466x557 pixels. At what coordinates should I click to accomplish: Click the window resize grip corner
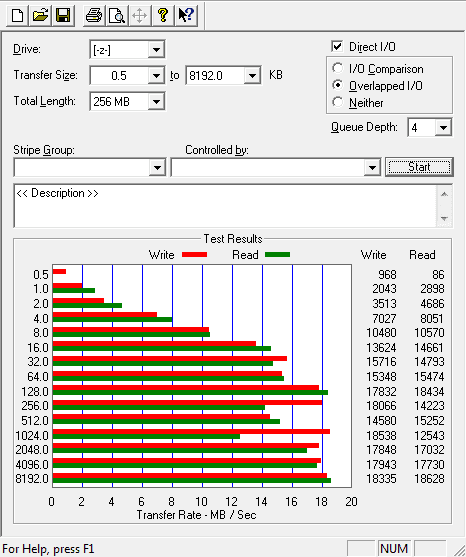tap(459, 550)
